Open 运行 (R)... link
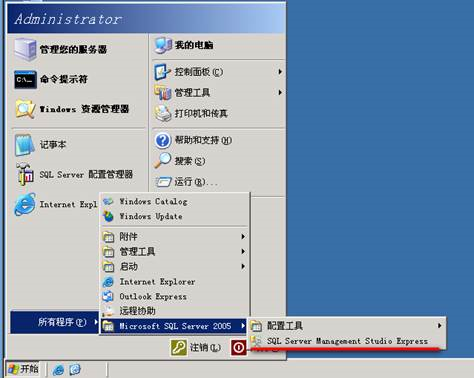Screen dimensions: 474x378 pos(196,182)
